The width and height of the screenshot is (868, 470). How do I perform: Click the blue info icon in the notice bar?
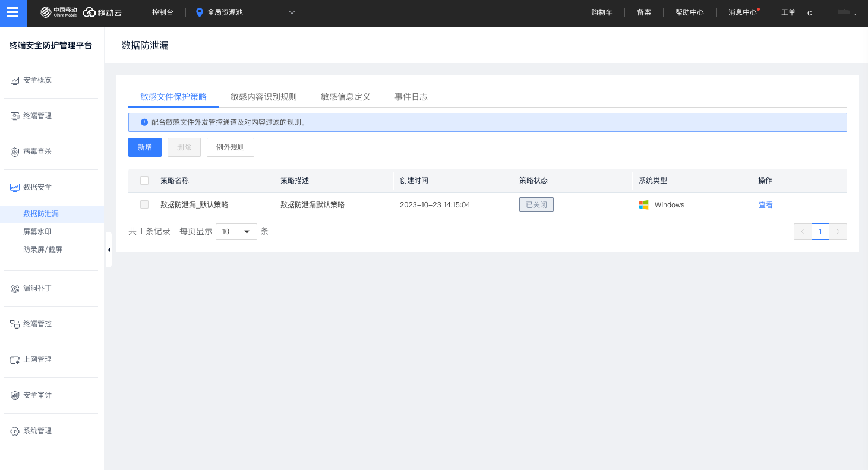[144, 122]
